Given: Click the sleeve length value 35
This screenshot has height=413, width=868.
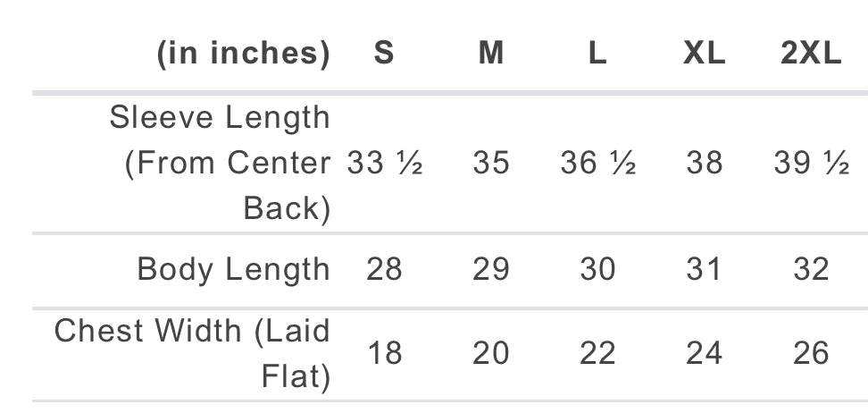Looking at the screenshot, I should click(491, 164).
